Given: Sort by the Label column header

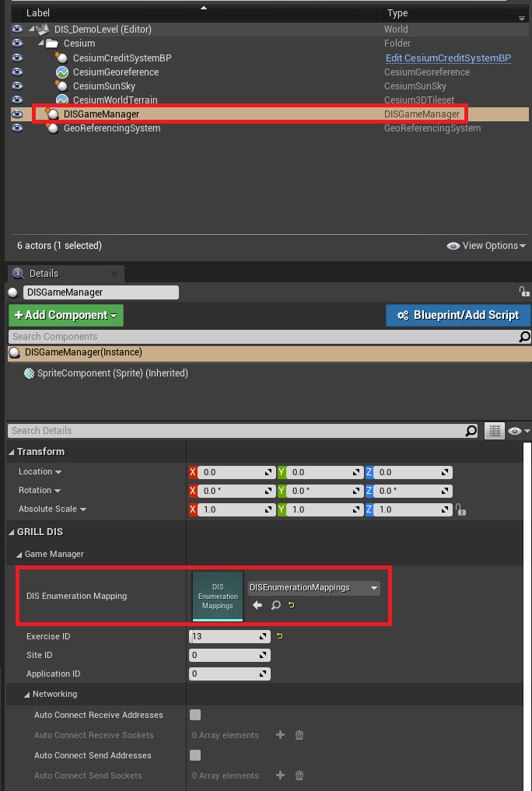Looking at the screenshot, I should (x=38, y=13).
